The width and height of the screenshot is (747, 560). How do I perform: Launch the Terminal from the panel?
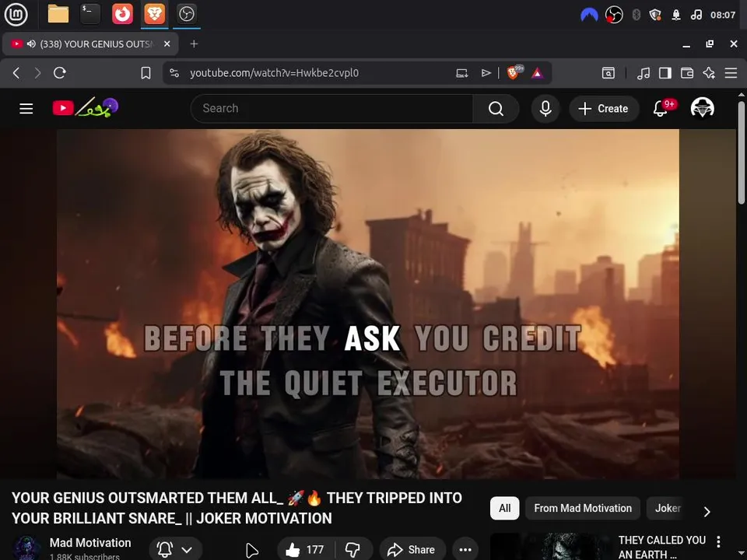point(90,14)
